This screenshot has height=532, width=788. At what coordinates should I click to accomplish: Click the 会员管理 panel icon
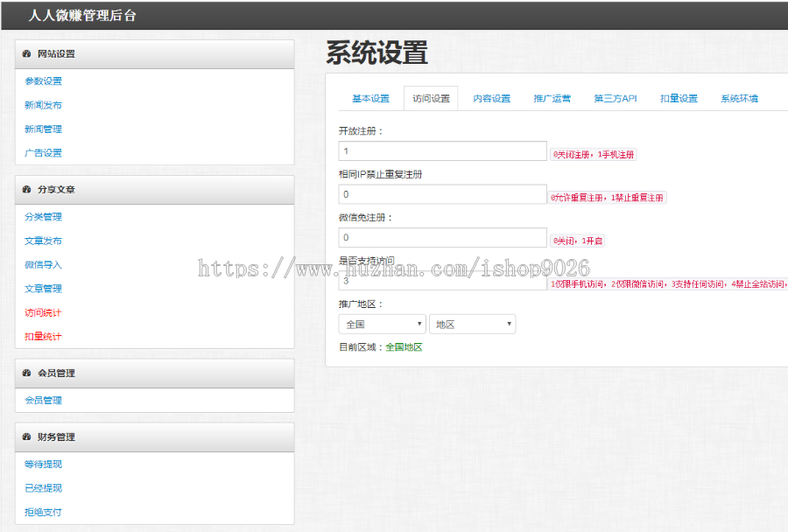pyautogui.click(x=26, y=373)
